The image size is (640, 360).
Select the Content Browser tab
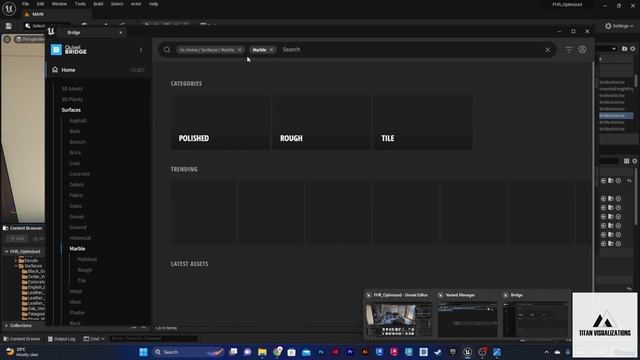click(22, 228)
